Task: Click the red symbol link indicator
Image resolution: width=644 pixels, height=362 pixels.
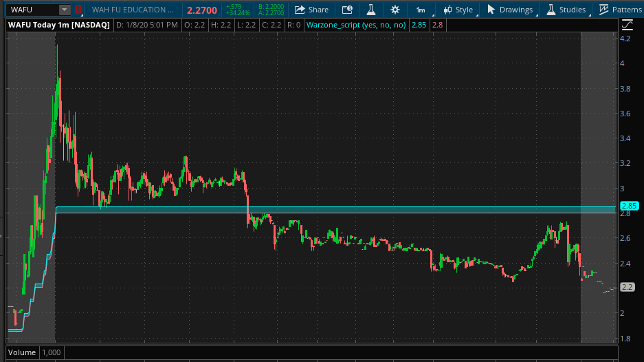Action: tap(78, 10)
